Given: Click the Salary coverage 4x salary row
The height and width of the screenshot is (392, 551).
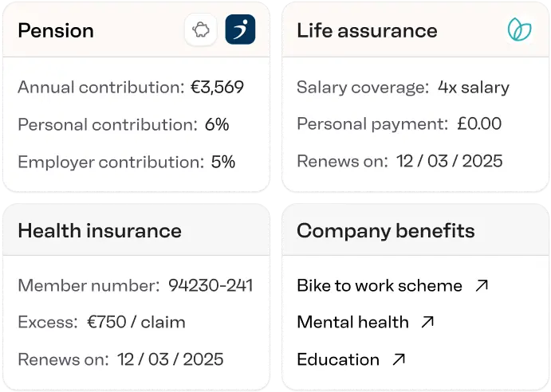Looking at the screenshot, I should click(x=403, y=88).
